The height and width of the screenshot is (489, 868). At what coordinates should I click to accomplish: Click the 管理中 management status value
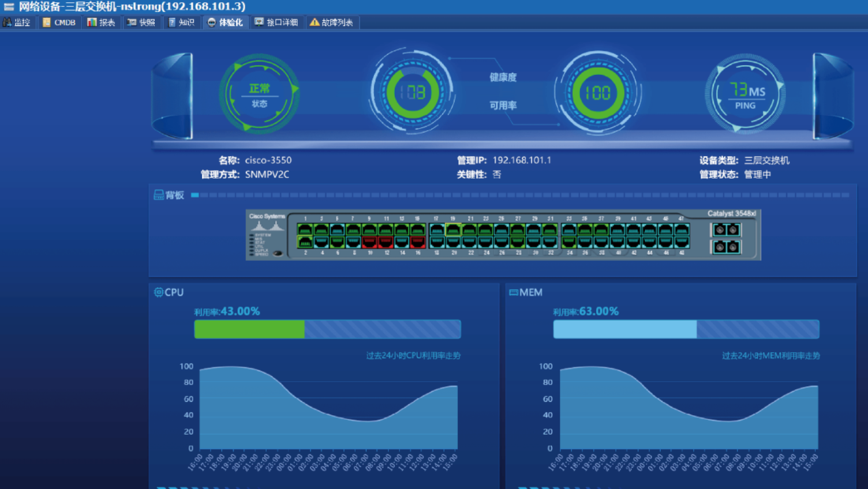tap(757, 174)
